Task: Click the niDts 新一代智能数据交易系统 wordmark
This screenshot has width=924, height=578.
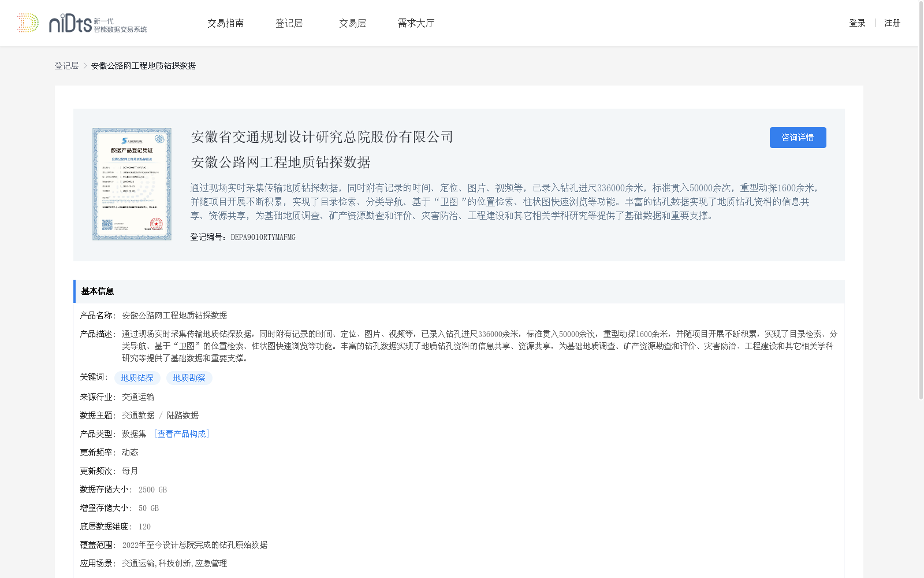Action: pyautogui.click(x=98, y=24)
